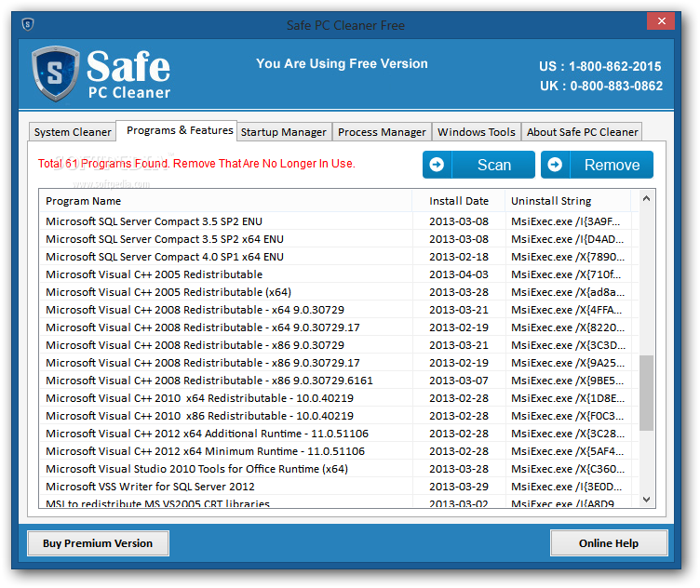The height and width of the screenshot is (588, 700).
Task: Select Microsoft SQL Server Compact 3.5 SP2 x64 ENU
Action: tap(339, 239)
